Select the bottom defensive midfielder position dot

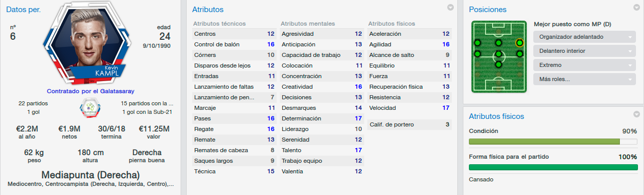[498, 64]
